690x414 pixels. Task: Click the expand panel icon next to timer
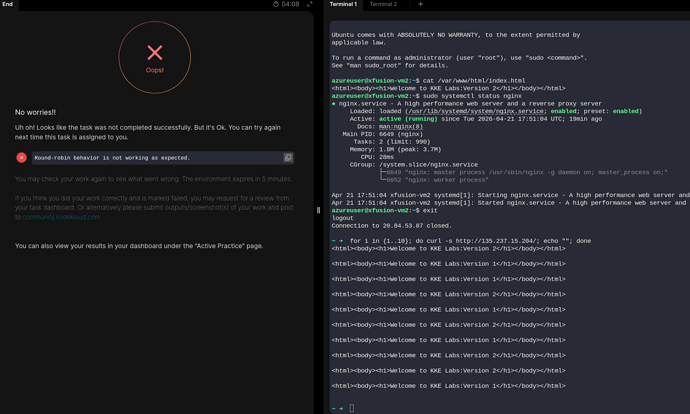point(309,4)
